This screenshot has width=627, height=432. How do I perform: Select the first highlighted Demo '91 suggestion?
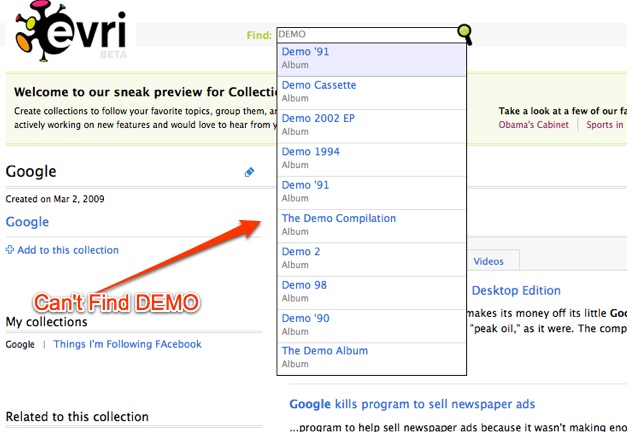pos(371,59)
